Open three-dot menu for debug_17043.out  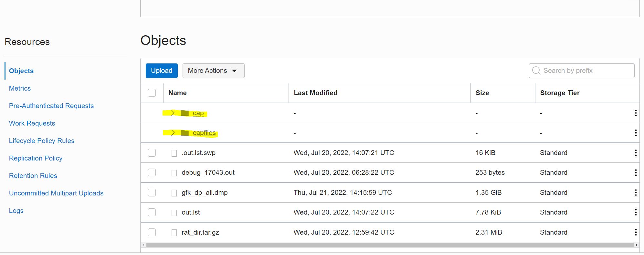[x=636, y=172]
